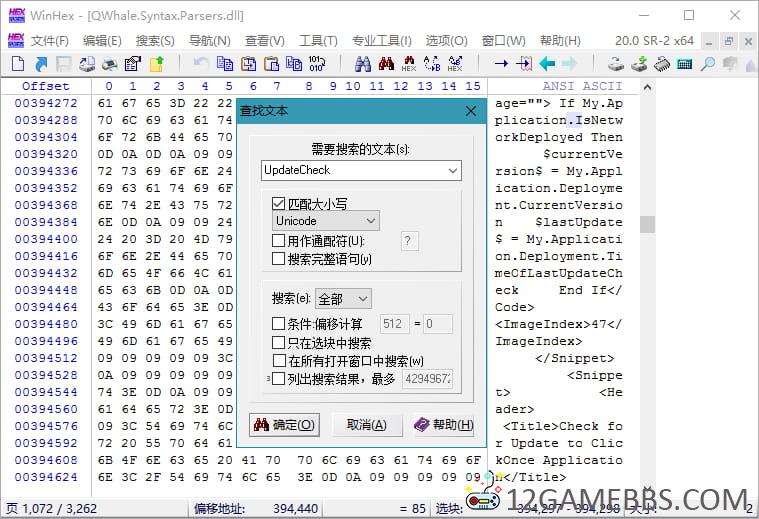Viewport: 759px width, 519px height.
Task: Click the Go To Offset arrow icon
Action: 501,64
